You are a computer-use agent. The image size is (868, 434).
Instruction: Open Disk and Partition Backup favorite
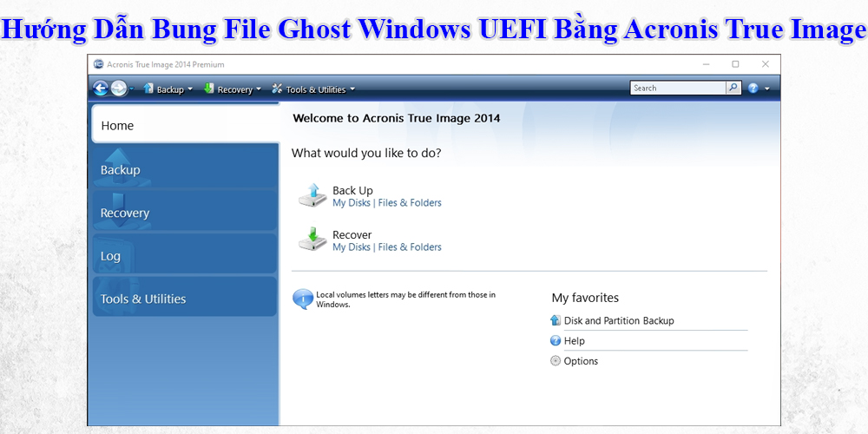[x=619, y=320]
